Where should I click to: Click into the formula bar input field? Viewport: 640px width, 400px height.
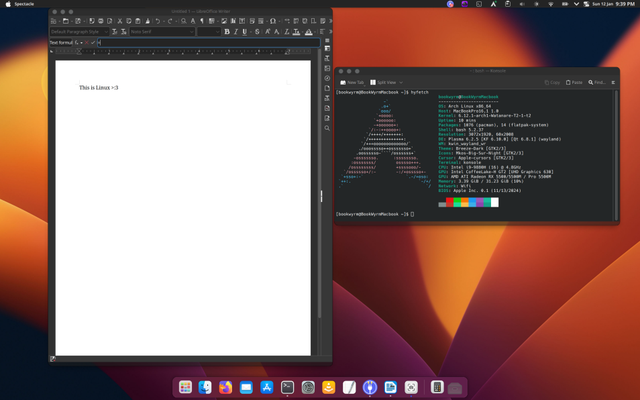coord(209,42)
